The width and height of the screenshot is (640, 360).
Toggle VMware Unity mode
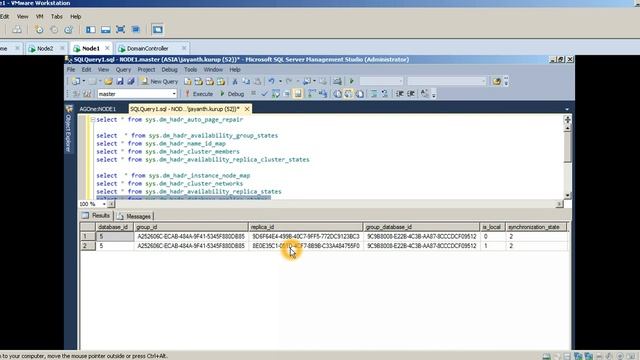point(136,29)
